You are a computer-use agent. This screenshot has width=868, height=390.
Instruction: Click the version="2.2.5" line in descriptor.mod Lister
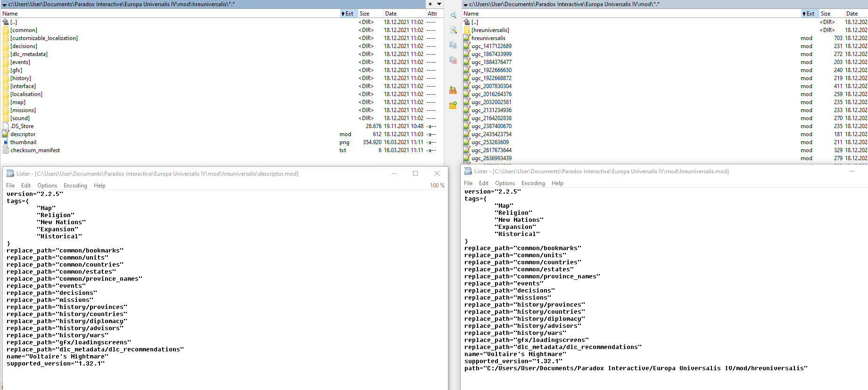click(35, 194)
